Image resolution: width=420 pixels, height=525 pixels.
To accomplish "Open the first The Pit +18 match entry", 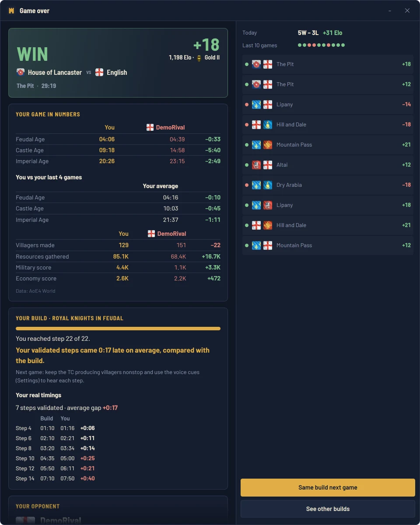I will pyautogui.click(x=328, y=64).
